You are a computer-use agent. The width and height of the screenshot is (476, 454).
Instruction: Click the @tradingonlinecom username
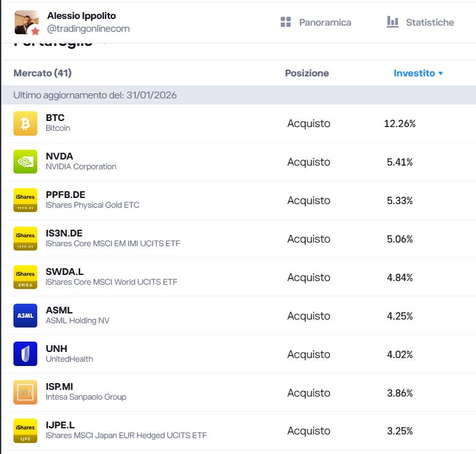pos(89,29)
